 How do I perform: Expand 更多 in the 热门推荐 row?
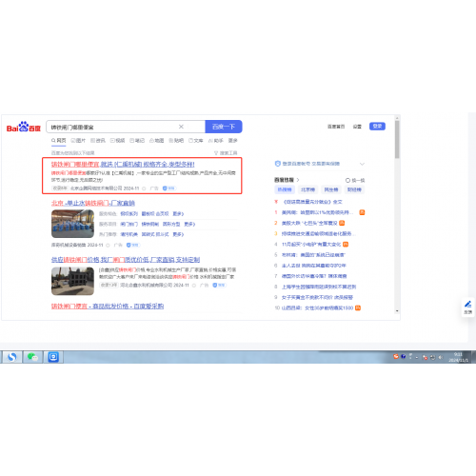tap(178, 234)
